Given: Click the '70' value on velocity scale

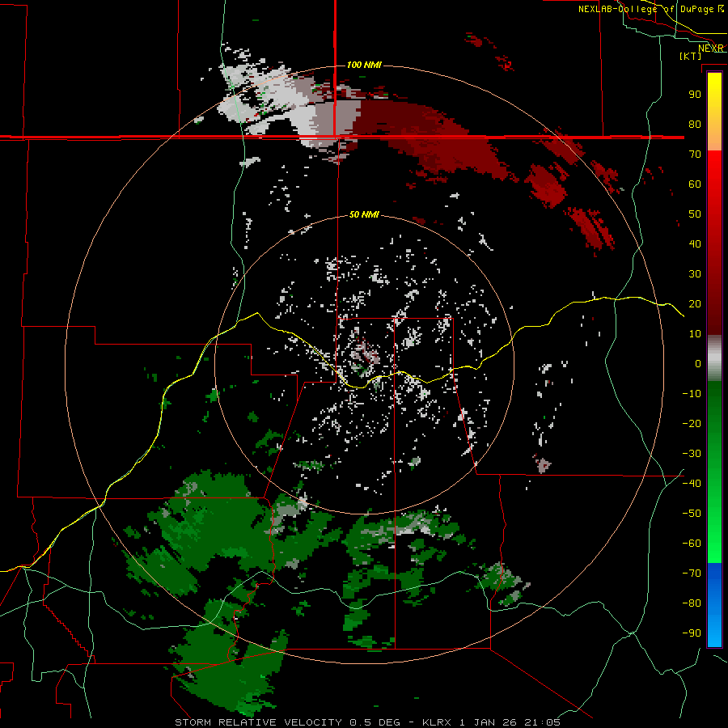Looking at the screenshot, I should 695,154.
